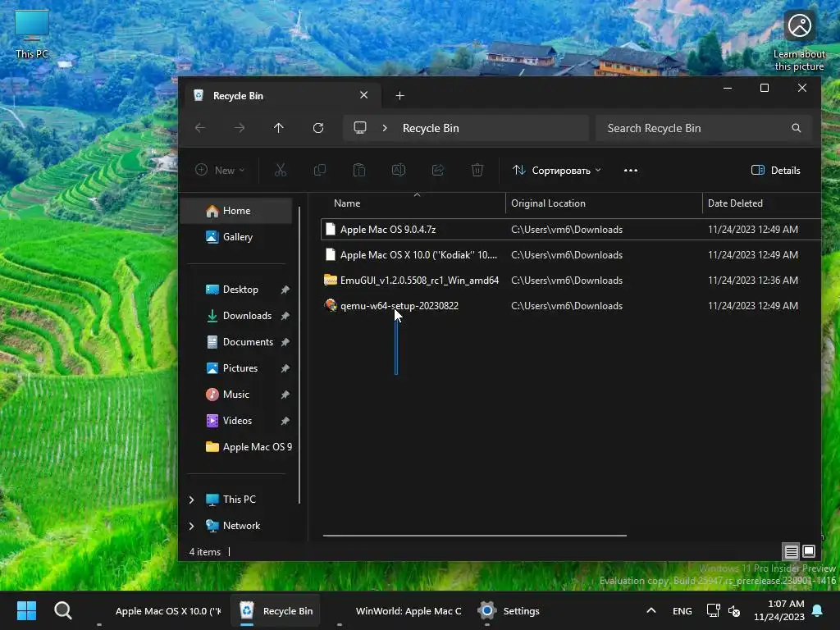The image size is (840, 630).
Task: Select Apple Mac OS X 10.0 Kodiak file
Action: pos(570,255)
